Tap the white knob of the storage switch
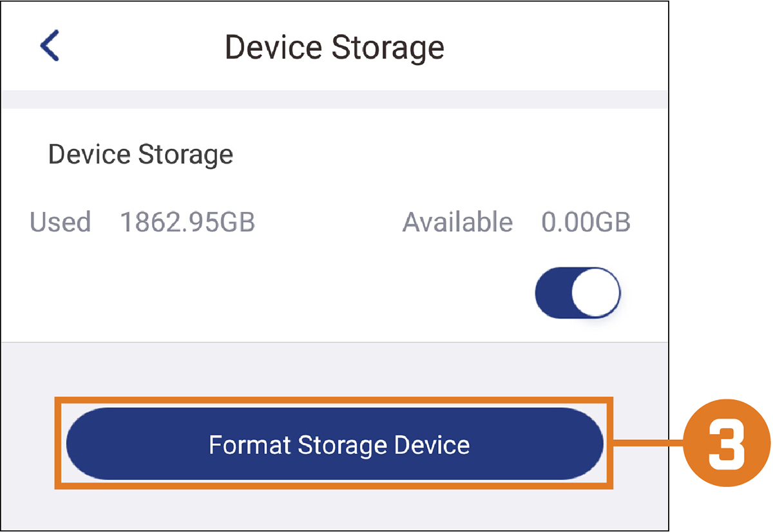Screen dimensions: 773x532 [x=596, y=293]
